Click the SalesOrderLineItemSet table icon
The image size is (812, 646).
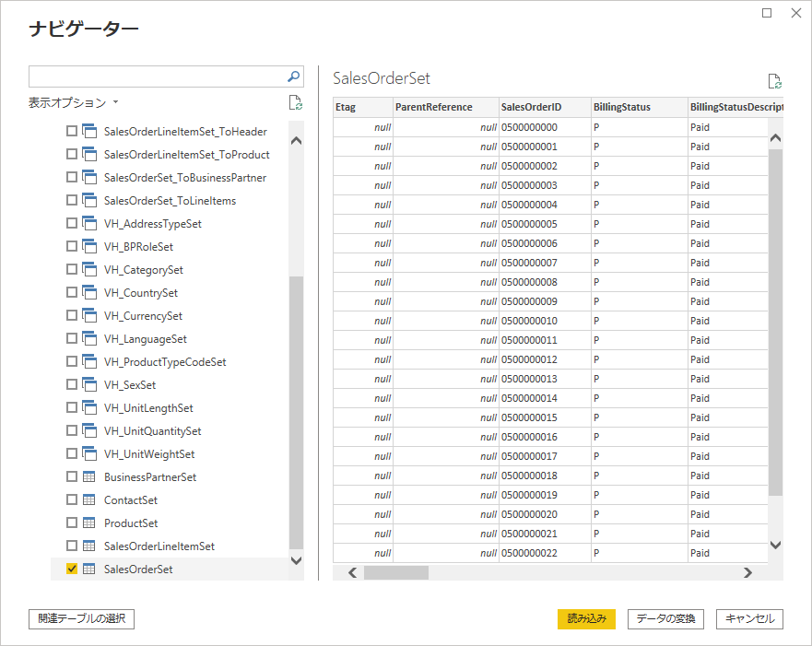point(89,546)
